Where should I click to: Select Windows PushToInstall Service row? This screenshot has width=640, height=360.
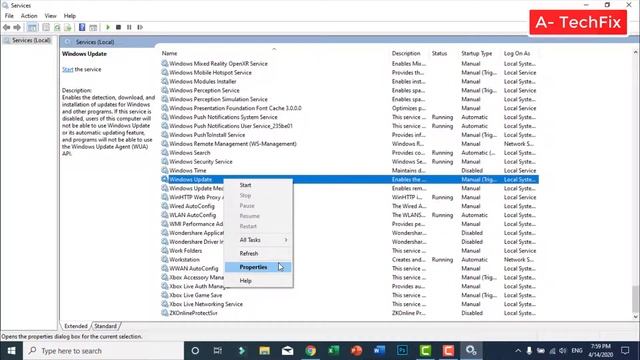tap(349, 135)
